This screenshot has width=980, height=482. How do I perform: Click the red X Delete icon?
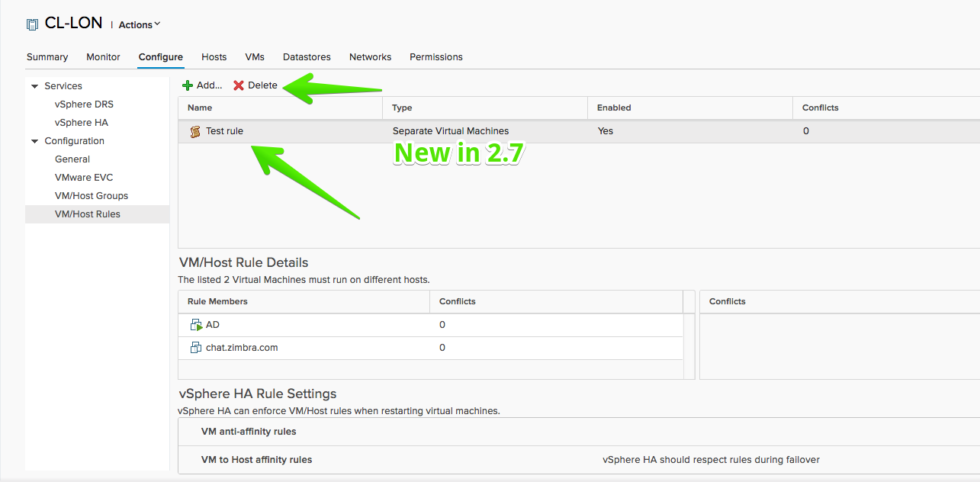click(239, 85)
